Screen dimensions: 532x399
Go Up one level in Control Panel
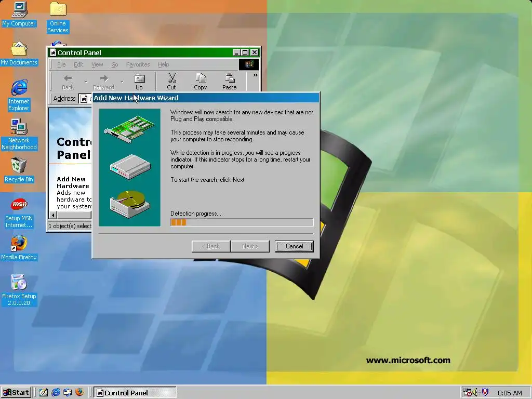point(139,82)
